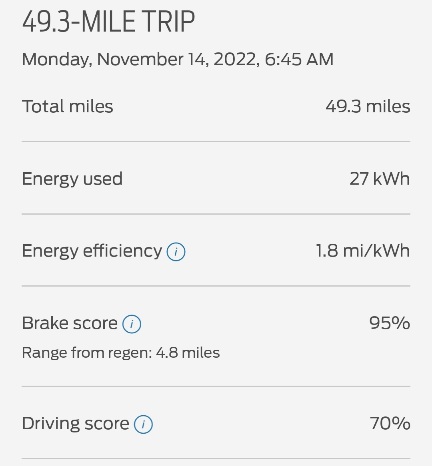The image size is (432, 466).
Task: Click the 27 kWh value
Action: click(x=380, y=179)
